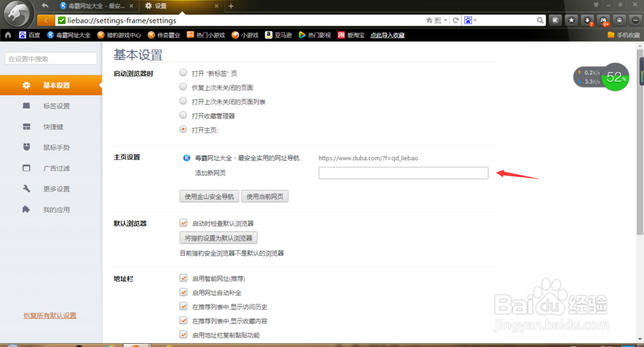Select 打开"新标签"页 radio button
The height and width of the screenshot is (347, 644).
[x=183, y=73]
